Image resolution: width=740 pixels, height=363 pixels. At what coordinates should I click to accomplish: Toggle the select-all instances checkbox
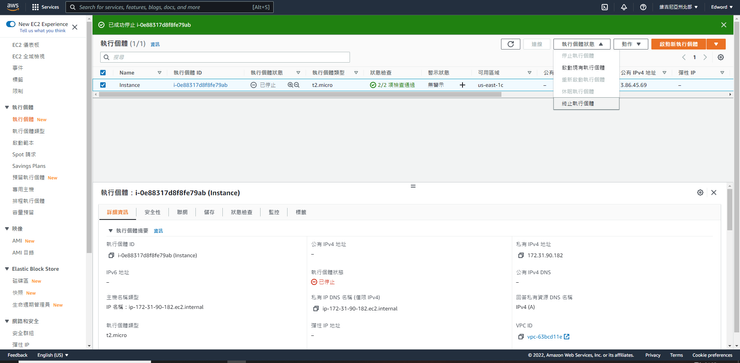[x=103, y=73]
